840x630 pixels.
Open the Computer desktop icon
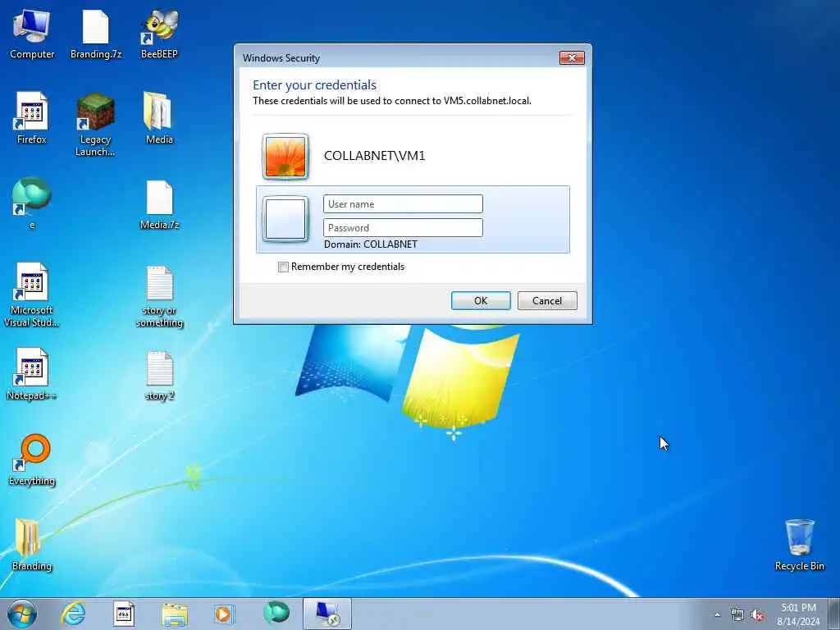coord(32,34)
